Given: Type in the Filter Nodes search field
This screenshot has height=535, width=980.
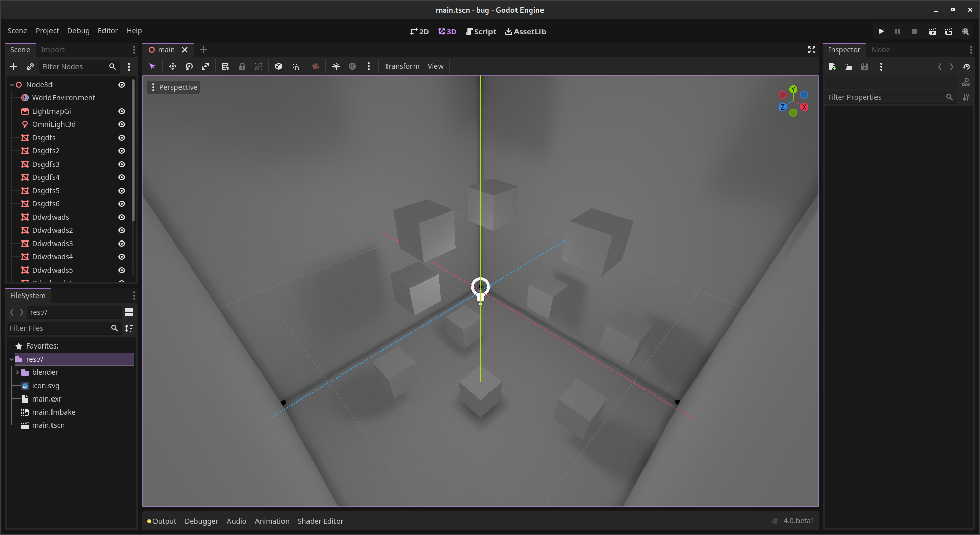Looking at the screenshot, I should (74, 66).
